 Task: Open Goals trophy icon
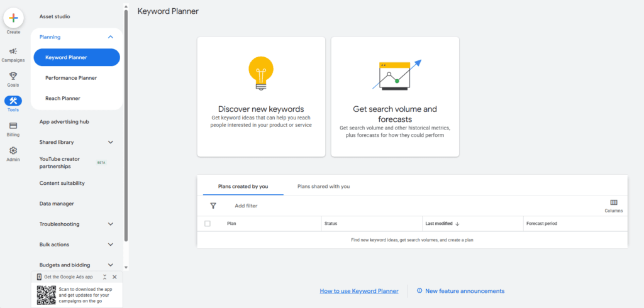point(13,76)
